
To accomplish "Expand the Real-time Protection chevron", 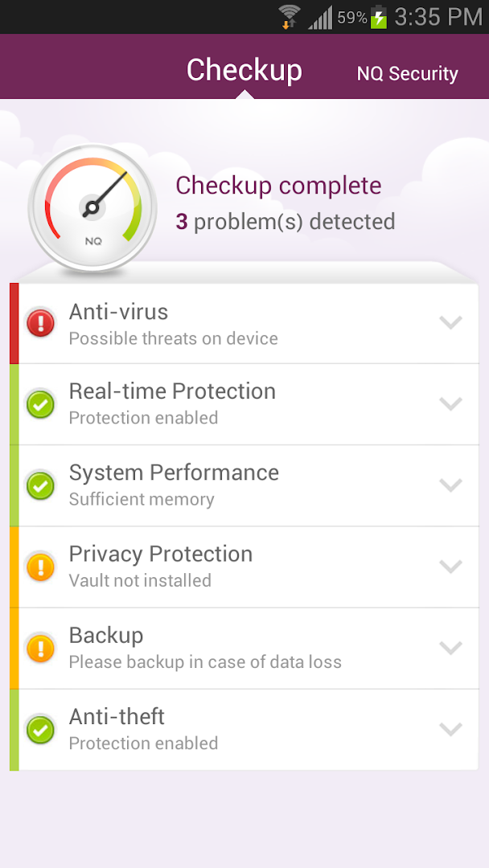I will tap(451, 403).
